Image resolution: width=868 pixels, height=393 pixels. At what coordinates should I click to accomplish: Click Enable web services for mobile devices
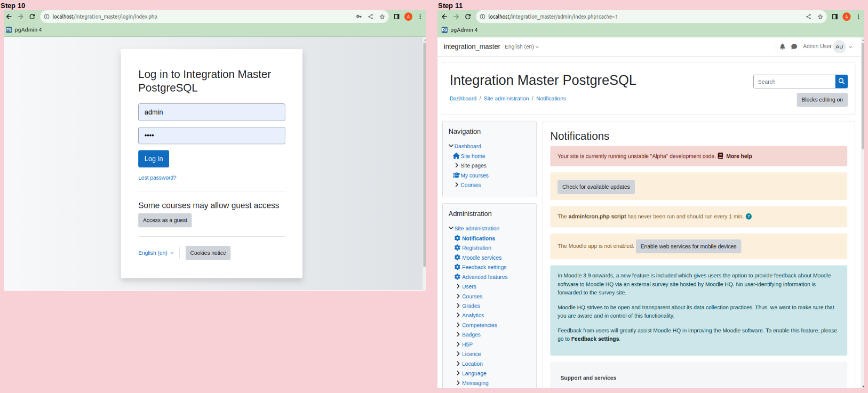coord(688,246)
